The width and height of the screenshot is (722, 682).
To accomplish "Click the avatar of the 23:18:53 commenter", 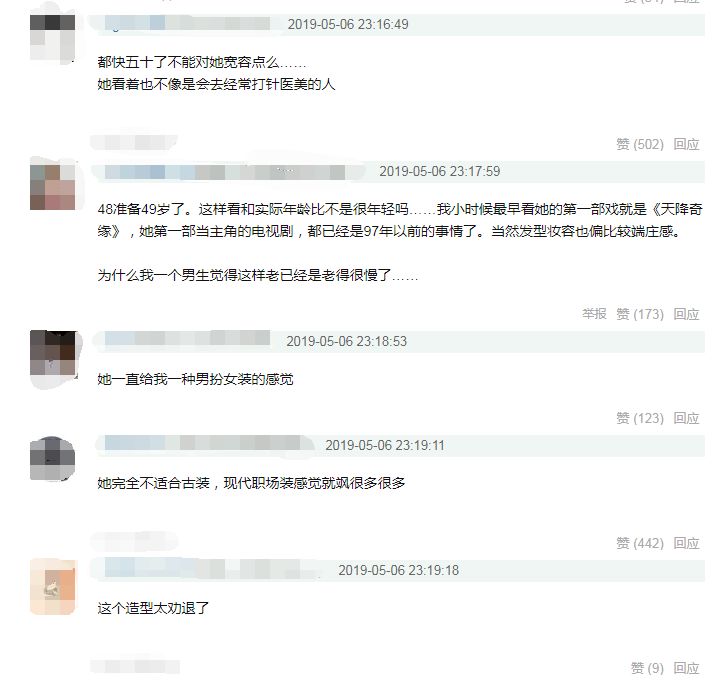I will (52, 352).
